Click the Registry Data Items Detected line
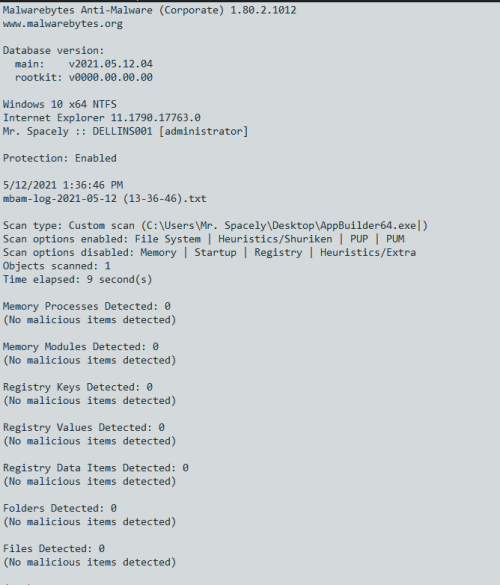Viewport: 500px width, 585px height. click(x=96, y=468)
